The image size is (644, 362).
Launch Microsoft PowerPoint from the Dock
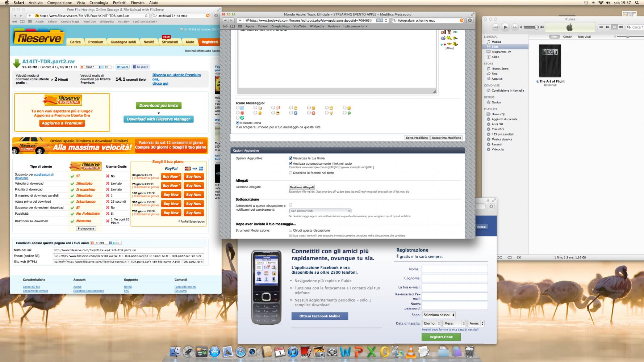(x=359, y=351)
